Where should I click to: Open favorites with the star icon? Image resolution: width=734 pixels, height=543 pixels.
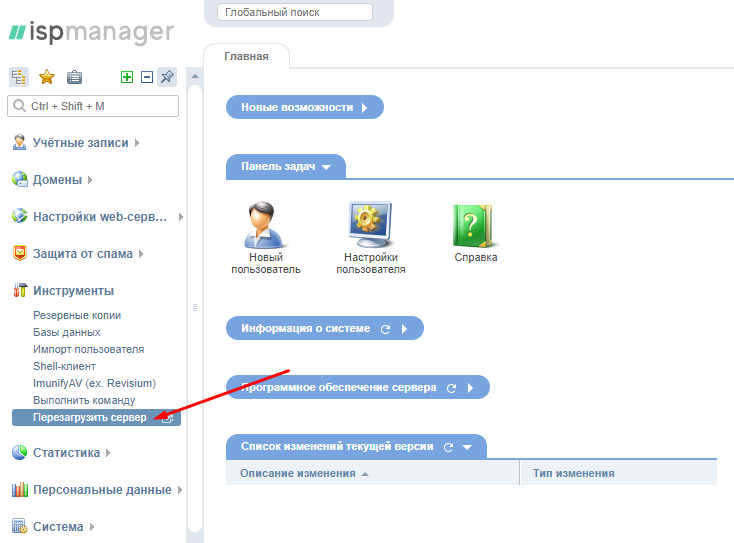pos(46,77)
